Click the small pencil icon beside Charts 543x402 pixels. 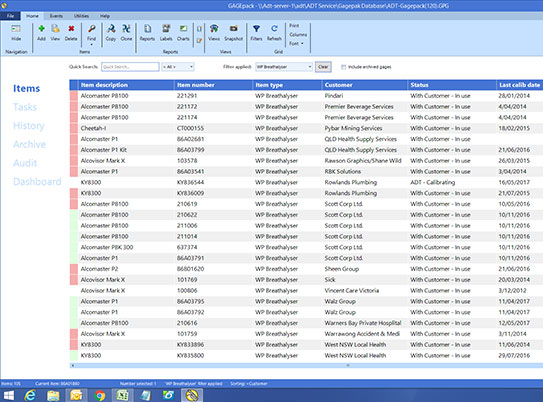tap(199, 41)
